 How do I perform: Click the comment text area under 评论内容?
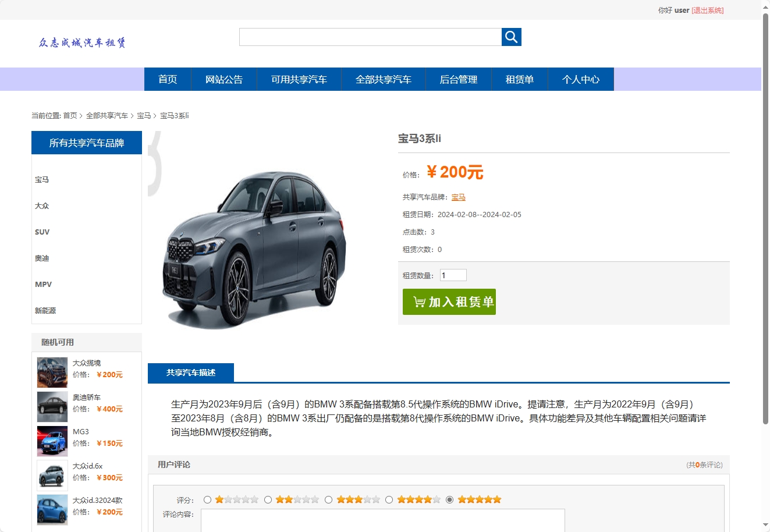[x=383, y=521]
